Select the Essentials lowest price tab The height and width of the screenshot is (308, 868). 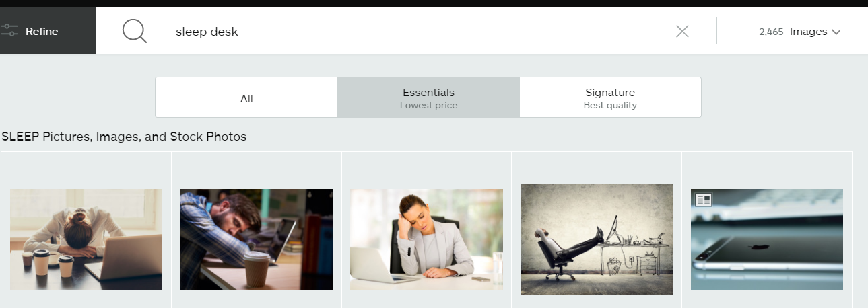pyautogui.click(x=428, y=98)
